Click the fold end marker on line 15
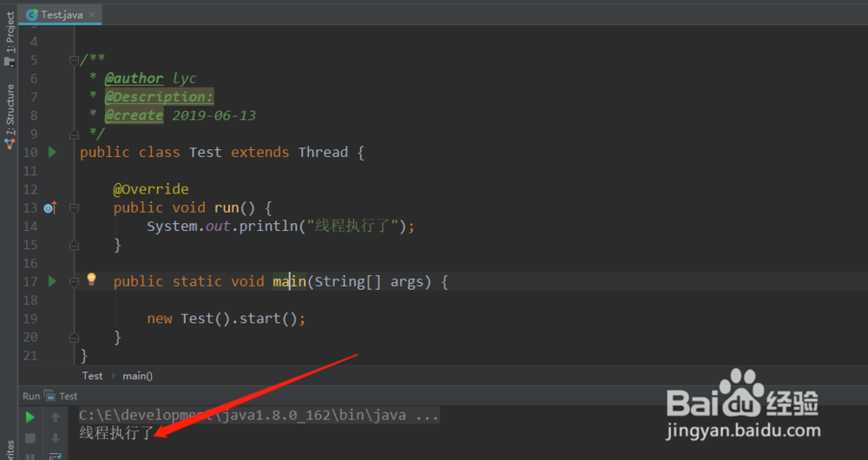The image size is (868, 460). tap(74, 245)
